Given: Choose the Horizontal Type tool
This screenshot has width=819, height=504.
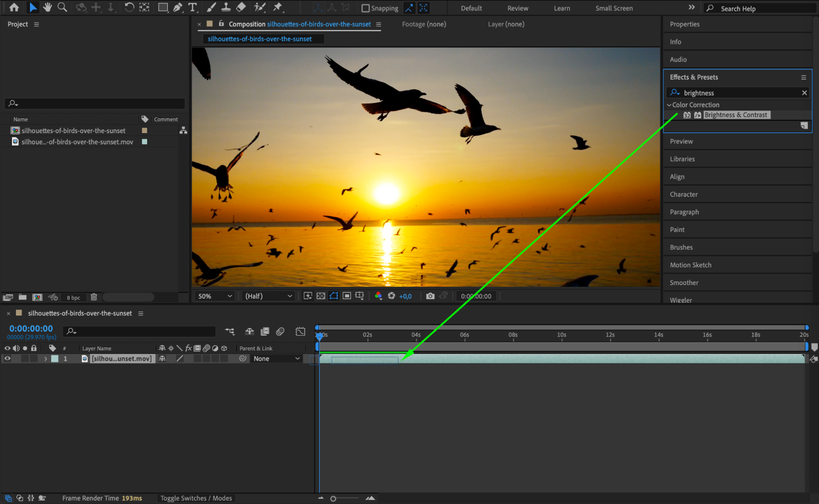Looking at the screenshot, I should 192,7.
